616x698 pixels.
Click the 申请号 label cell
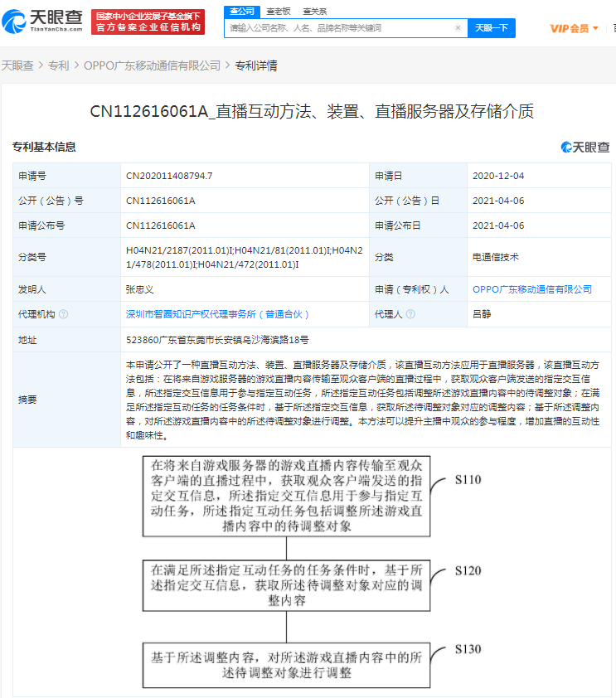[67, 176]
